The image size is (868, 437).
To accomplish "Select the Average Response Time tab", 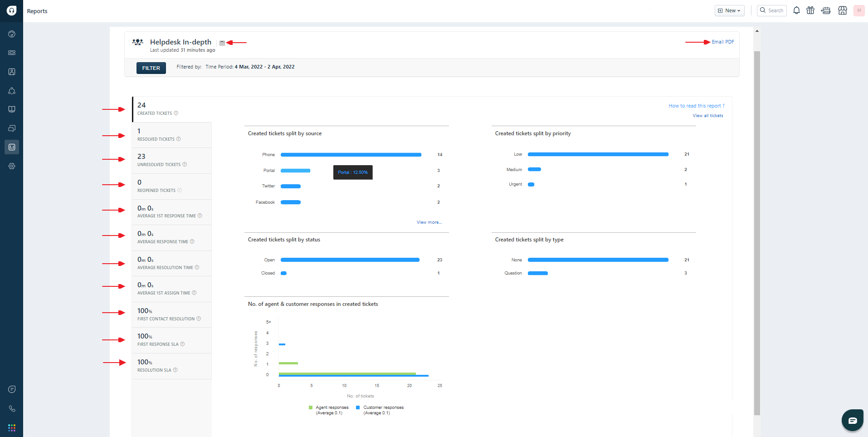I will point(172,238).
